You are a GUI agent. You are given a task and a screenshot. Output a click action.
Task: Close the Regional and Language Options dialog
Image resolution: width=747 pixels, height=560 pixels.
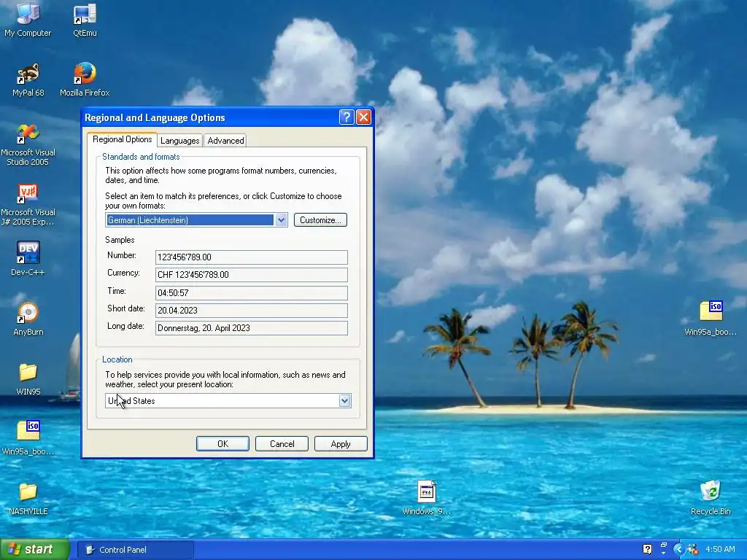pyautogui.click(x=363, y=117)
